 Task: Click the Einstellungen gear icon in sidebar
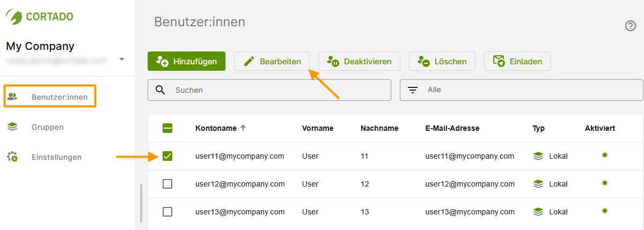tap(12, 157)
